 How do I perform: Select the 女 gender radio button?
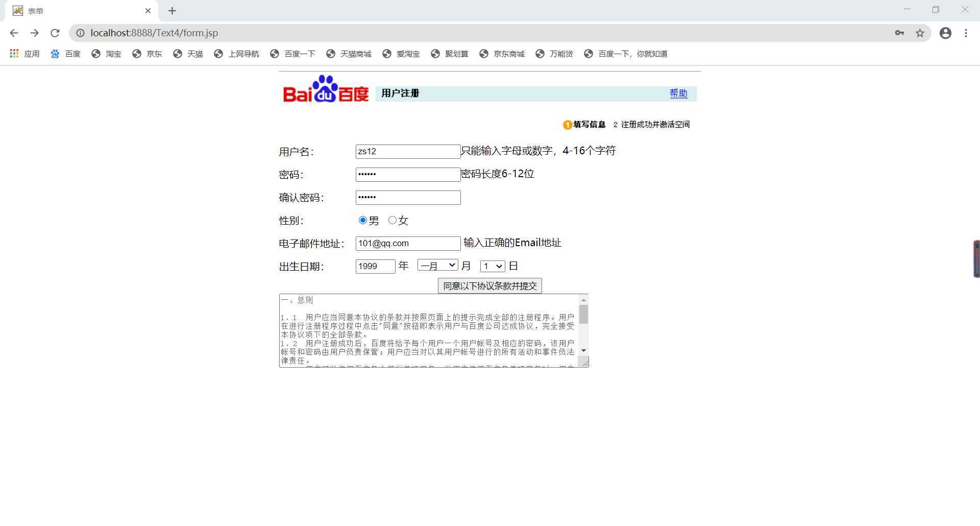point(392,220)
